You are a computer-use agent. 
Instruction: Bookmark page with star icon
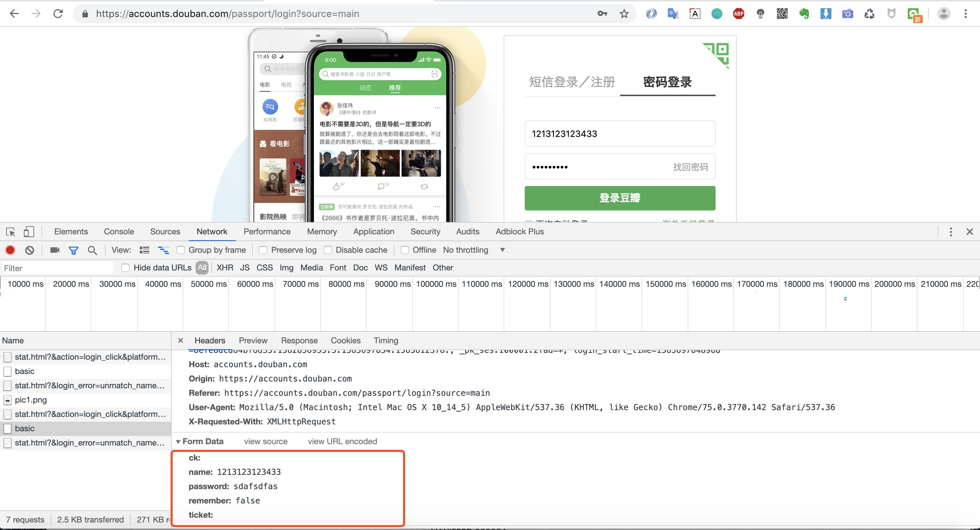(x=624, y=14)
